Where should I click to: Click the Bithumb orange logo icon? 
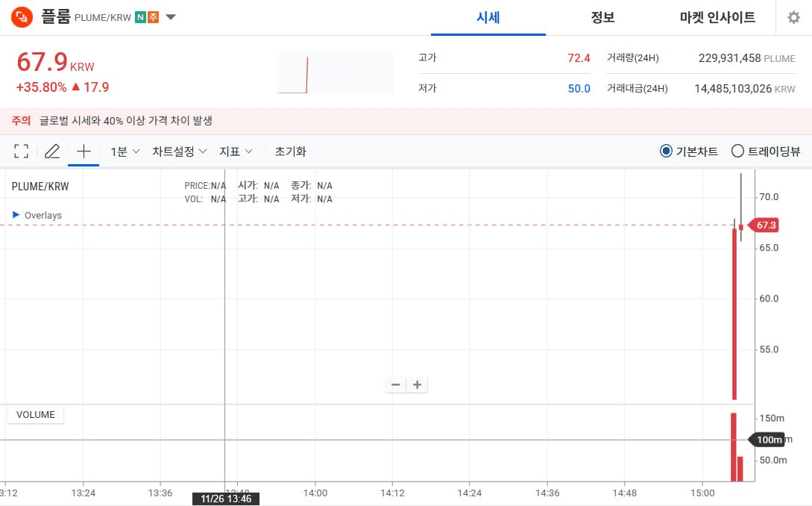pyautogui.click(x=22, y=16)
